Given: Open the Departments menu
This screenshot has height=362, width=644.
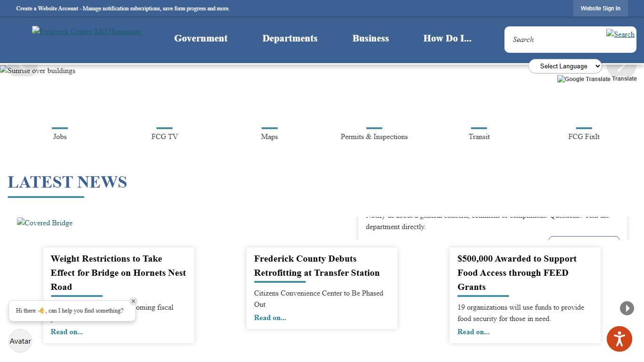Looking at the screenshot, I should [x=290, y=38].
